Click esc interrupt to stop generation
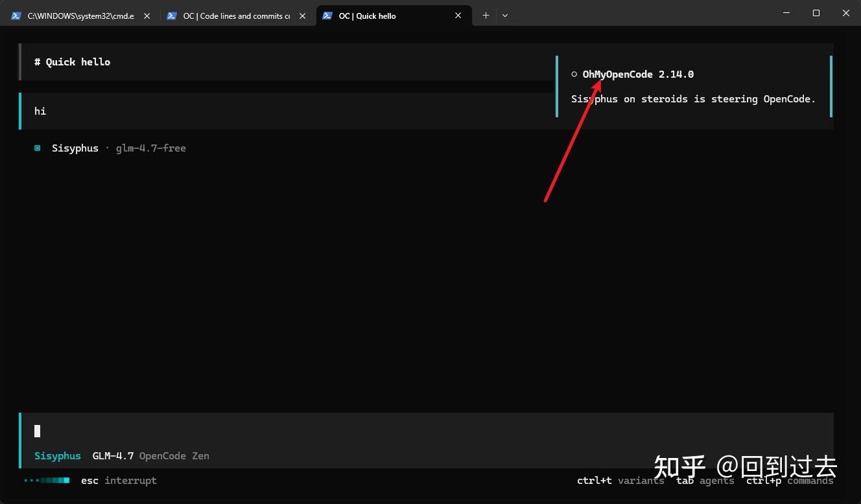Screen dimensions: 861x504 tap(119, 480)
